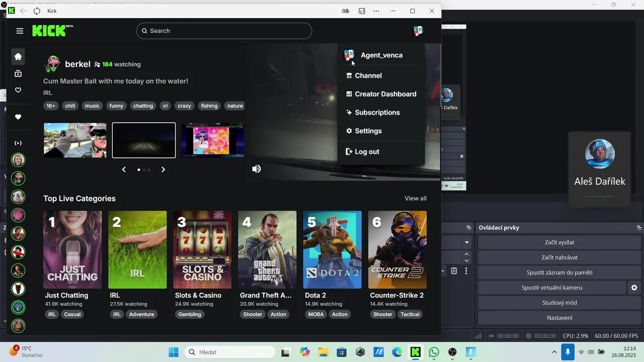The width and height of the screenshot is (644, 362).
Task: Open the three-dot menu in title bar
Action: tap(376, 11)
